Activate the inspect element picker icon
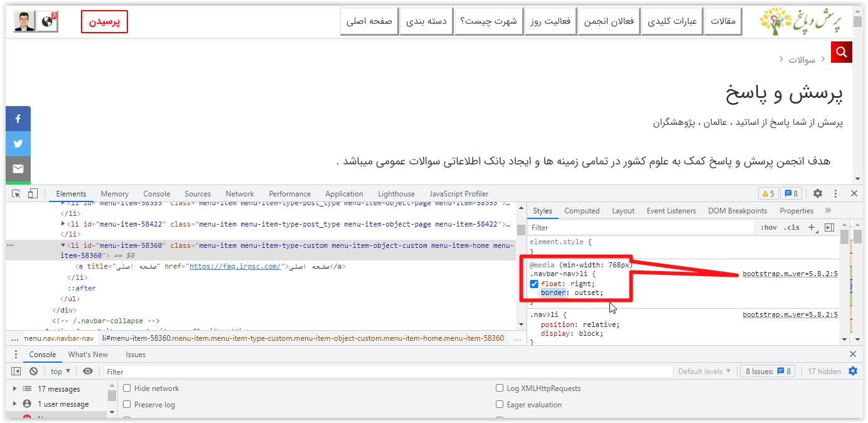The width and height of the screenshot is (868, 423). (16, 194)
